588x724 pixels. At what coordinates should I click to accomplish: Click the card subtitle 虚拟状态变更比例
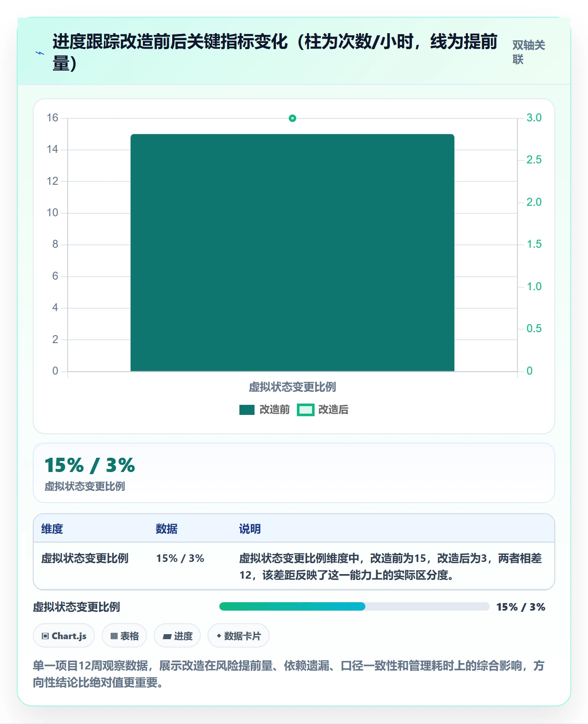coord(85,486)
